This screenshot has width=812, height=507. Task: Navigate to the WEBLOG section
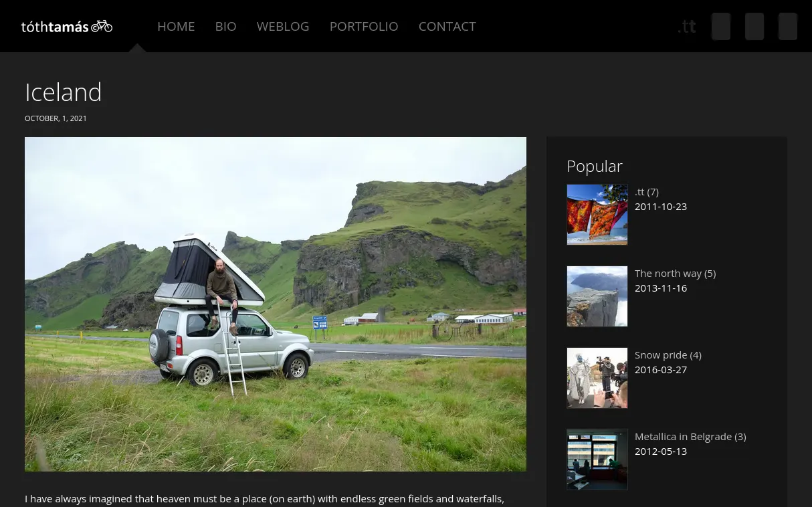pos(283,26)
